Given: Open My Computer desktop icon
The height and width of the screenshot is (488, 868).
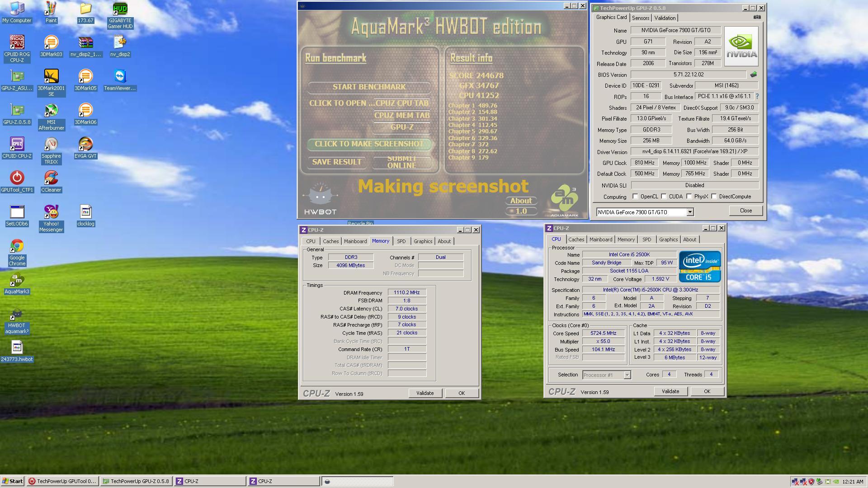Looking at the screenshot, I should (x=17, y=12).
